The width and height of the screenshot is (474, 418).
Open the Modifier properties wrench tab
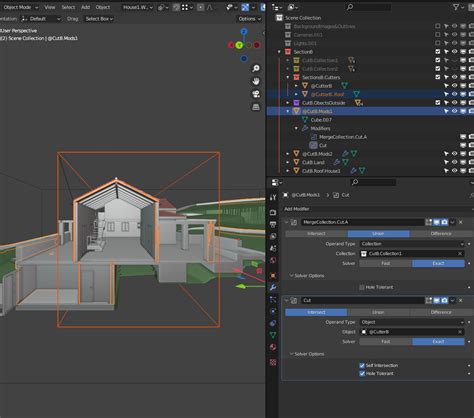click(x=273, y=287)
